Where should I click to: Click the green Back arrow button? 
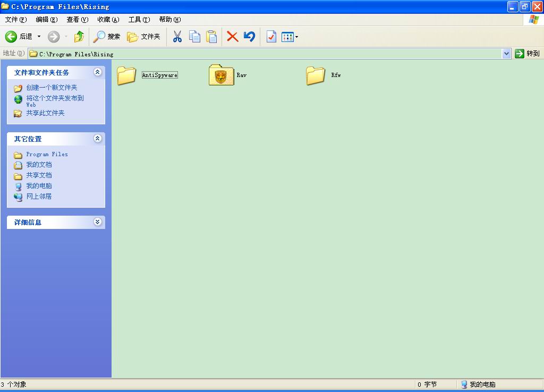[11, 37]
